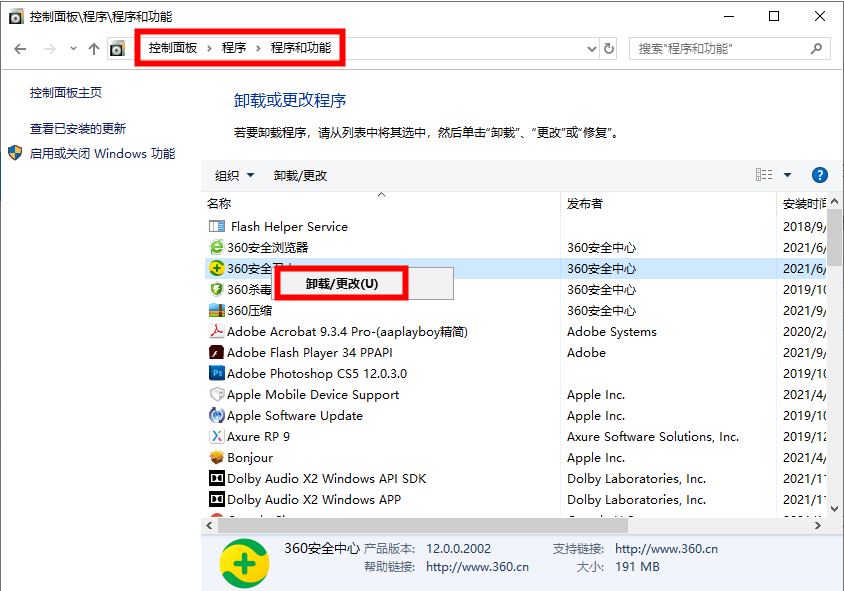Select the "360压缩" program name

(249, 311)
